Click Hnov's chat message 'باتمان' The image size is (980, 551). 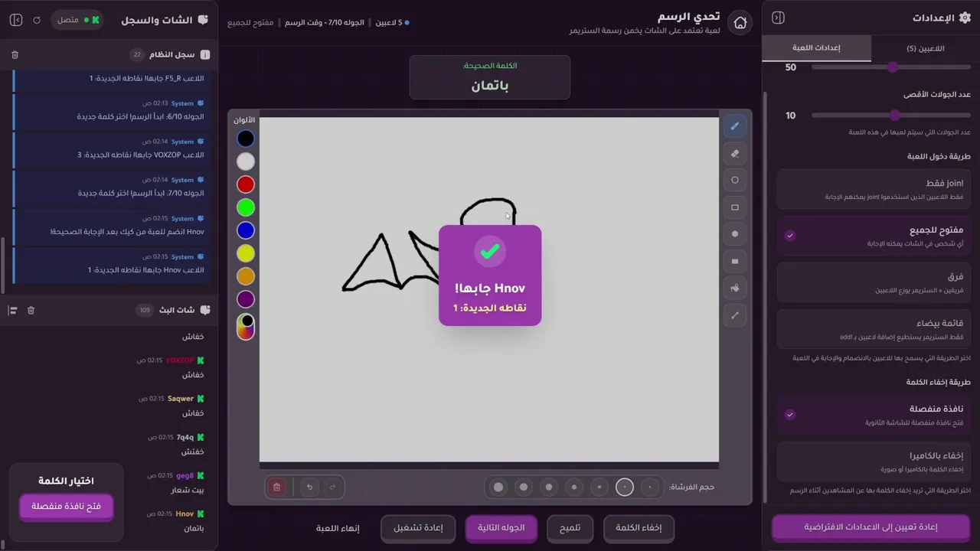click(x=194, y=528)
